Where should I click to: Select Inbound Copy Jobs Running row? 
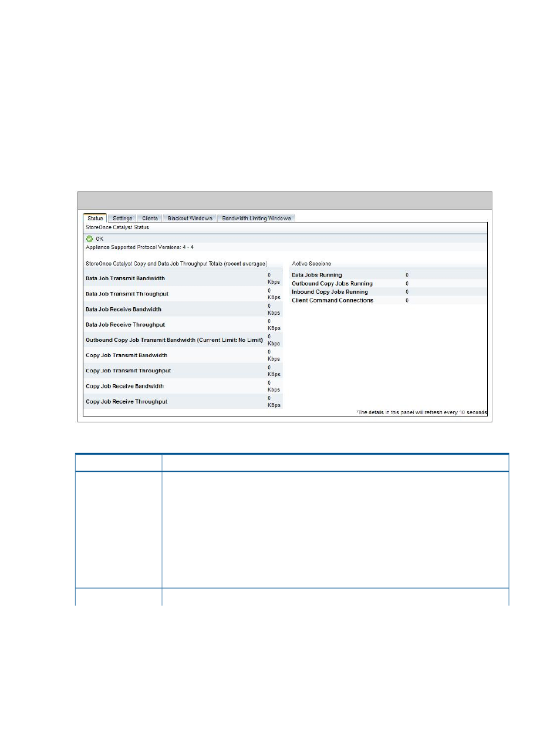tap(388, 292)
